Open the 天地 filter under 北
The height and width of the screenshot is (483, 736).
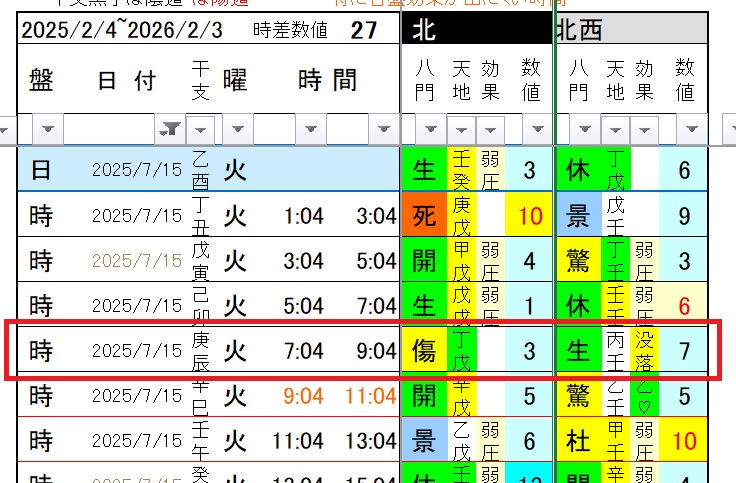coord(461,129)
